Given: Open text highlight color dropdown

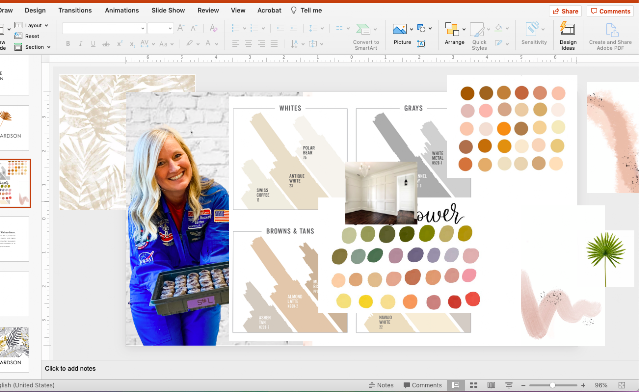Looking at the screenshot, I should pos(198,44).
